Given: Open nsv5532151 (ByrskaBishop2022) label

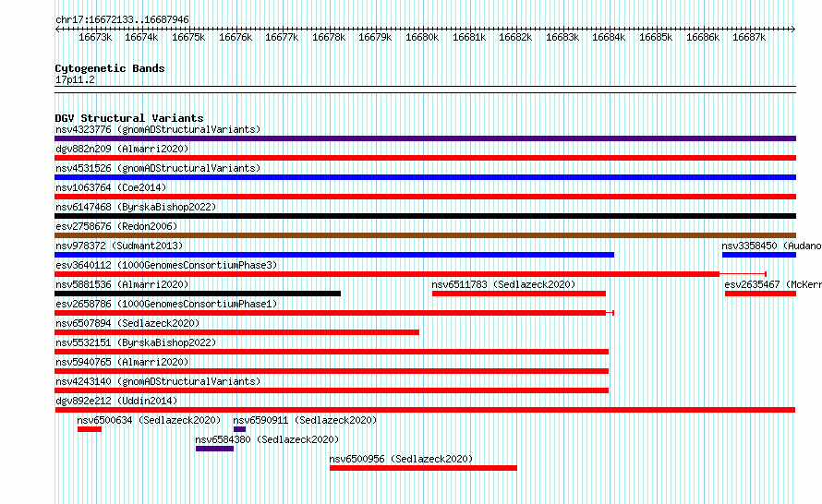Looking at the screenshot, I should point(136,342).
